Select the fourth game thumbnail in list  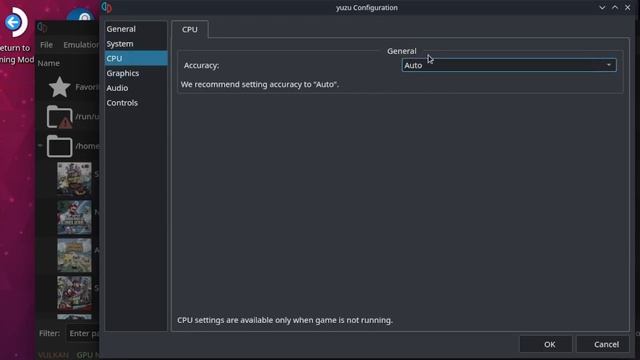[x=74, y=293]
